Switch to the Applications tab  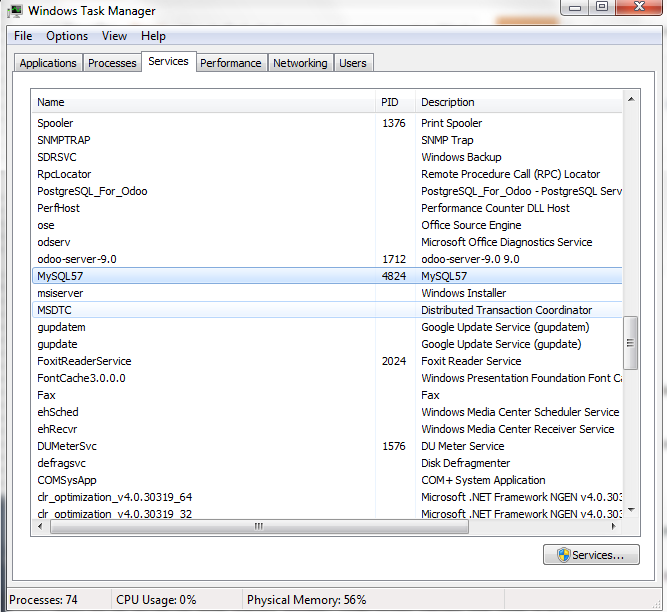coord(48,63)
